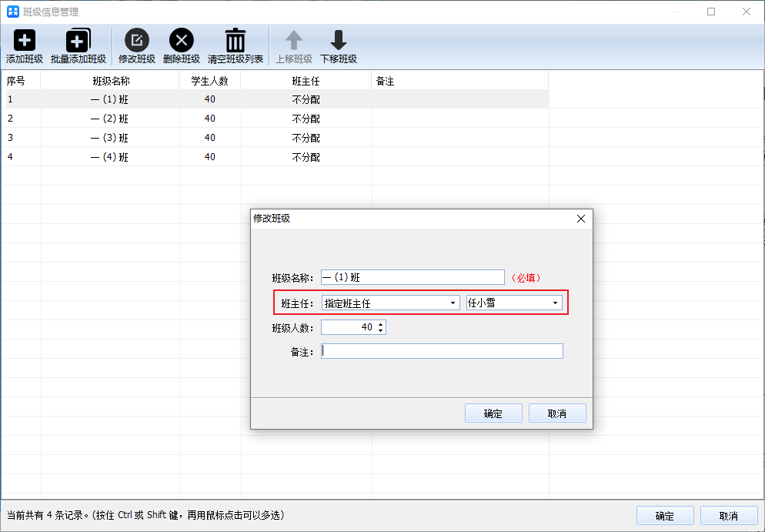Expand the 任小雪 teacher dropdown
Image resolution: width=765 pixels, height=532 pixels.
pos(514,303)
